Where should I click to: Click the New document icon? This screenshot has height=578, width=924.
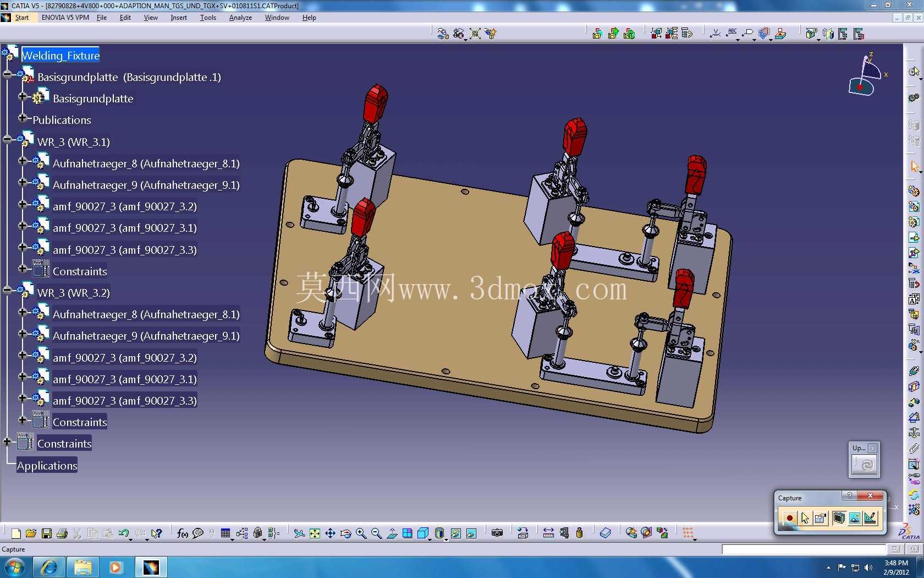[16, 533]
